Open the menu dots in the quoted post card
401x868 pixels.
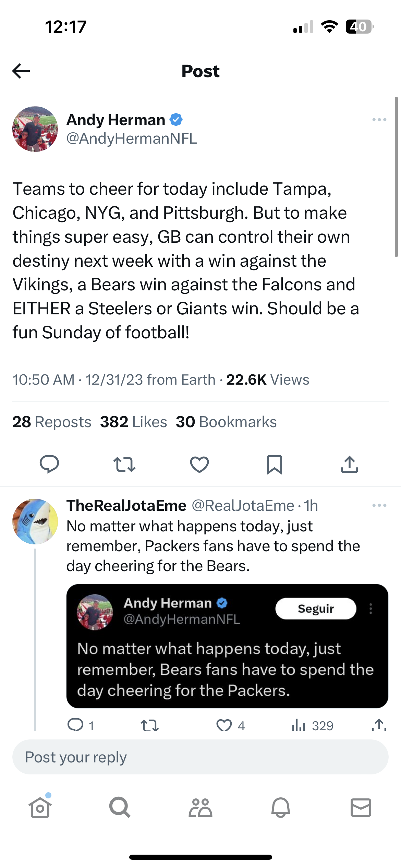click(370, 608)
